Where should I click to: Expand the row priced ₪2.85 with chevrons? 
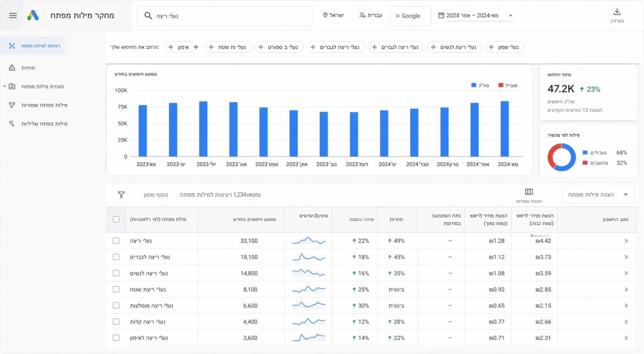click(626, 289)
